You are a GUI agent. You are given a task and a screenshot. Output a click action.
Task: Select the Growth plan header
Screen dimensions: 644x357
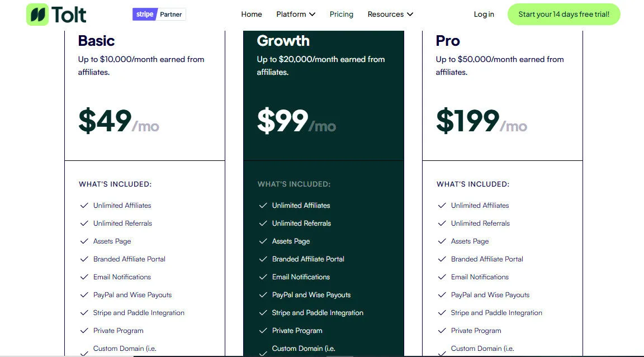(x=283, y=40)
